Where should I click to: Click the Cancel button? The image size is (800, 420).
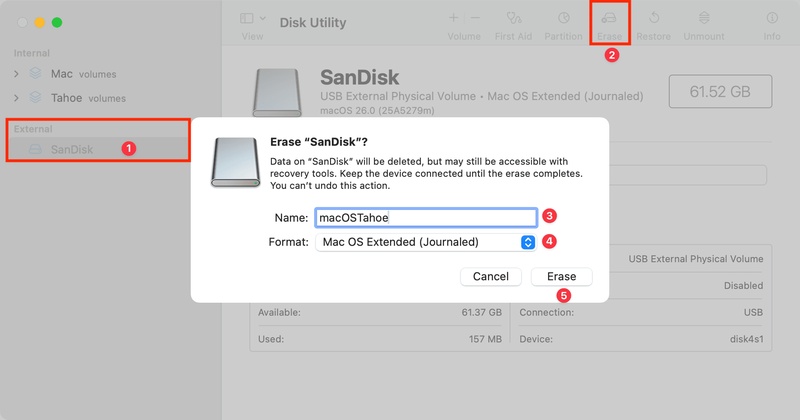click(491, 276)
